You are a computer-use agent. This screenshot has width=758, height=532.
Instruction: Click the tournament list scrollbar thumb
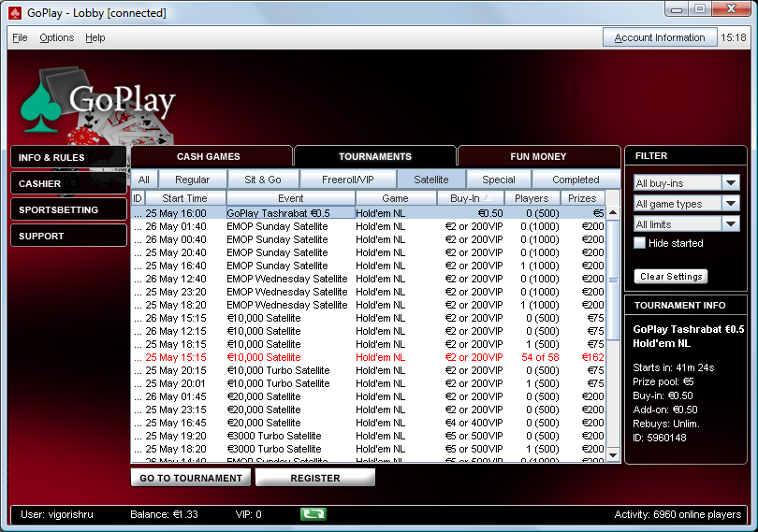pyautogui.click(x=613, y=280)
